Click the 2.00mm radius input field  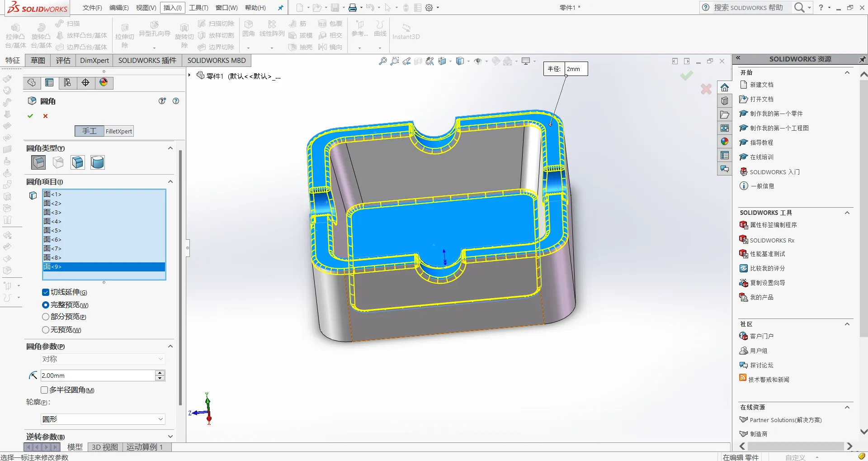click(x=98, y=375)
